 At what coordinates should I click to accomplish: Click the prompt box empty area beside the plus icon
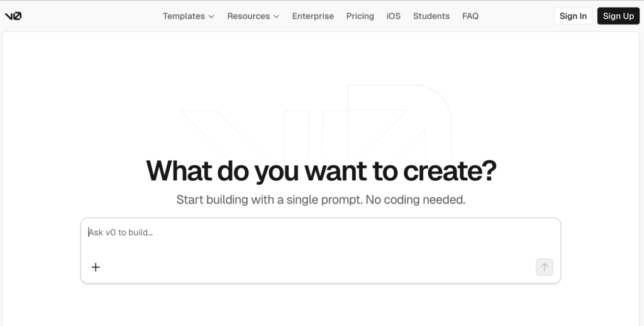pyautogui.click(x=314, y=267)
